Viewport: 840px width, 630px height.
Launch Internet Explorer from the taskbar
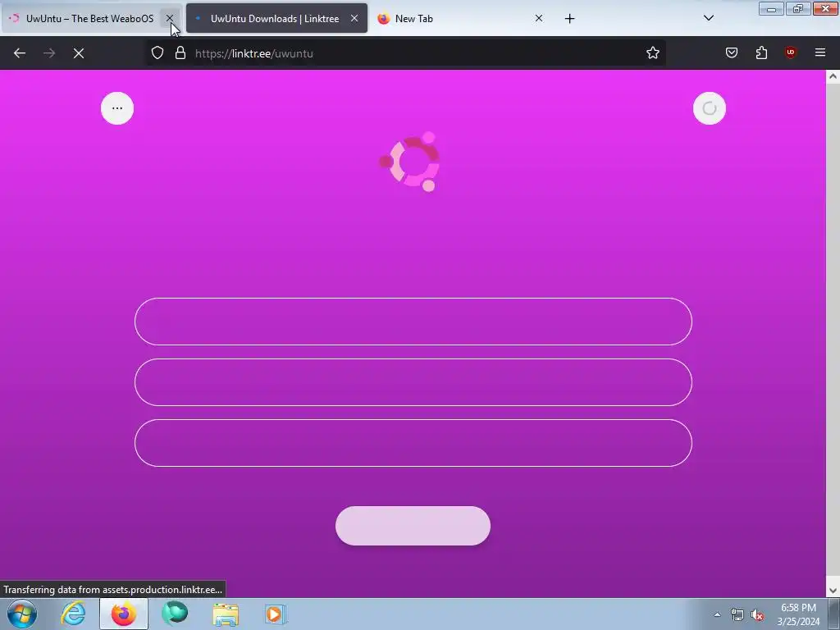73,614
